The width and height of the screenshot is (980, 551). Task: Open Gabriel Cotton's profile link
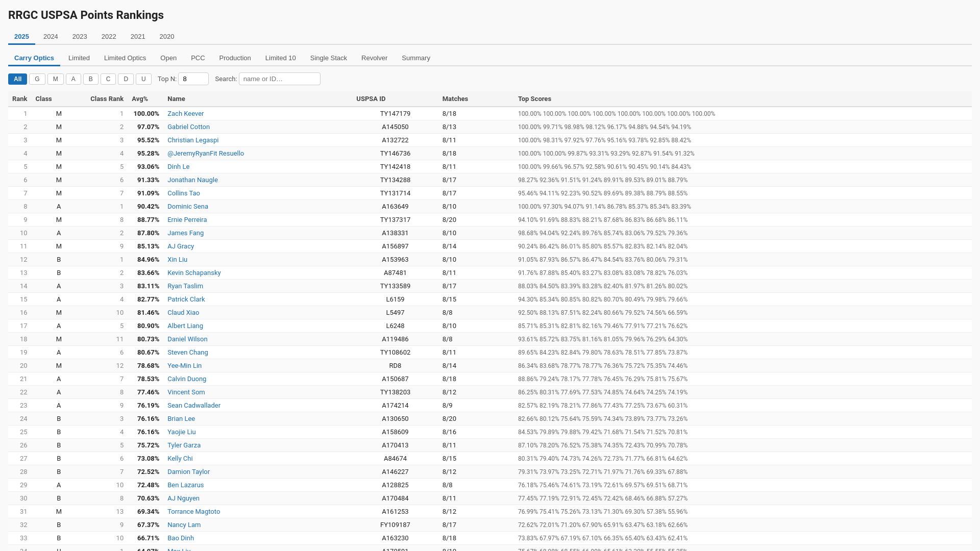pos(188,127)
